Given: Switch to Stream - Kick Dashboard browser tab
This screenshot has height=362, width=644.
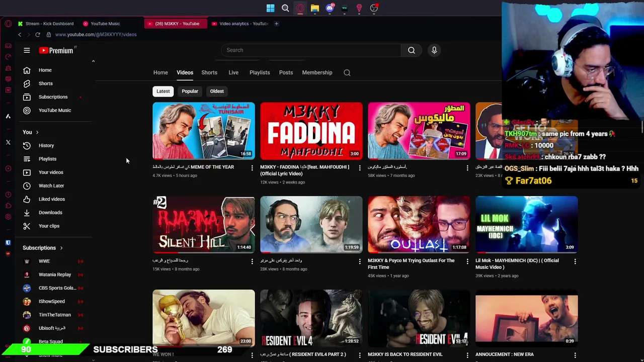Looking at the screenshot, I should 45,24.
